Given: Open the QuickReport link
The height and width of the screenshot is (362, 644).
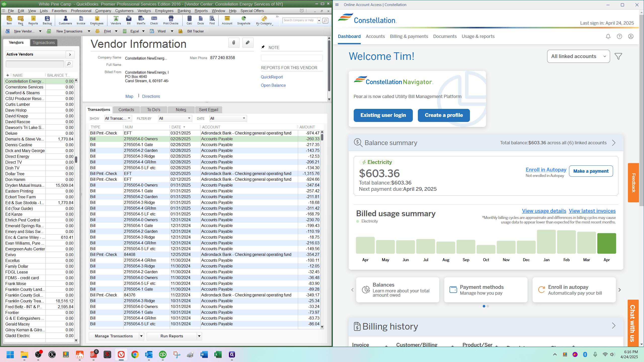Looking at the screenshot, I should (x=272, y=77).
